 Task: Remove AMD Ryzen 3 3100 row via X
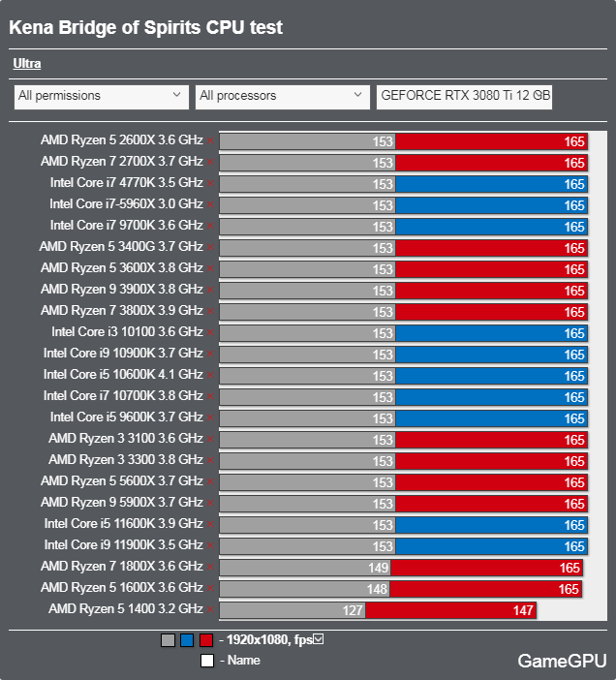point(210,439)
